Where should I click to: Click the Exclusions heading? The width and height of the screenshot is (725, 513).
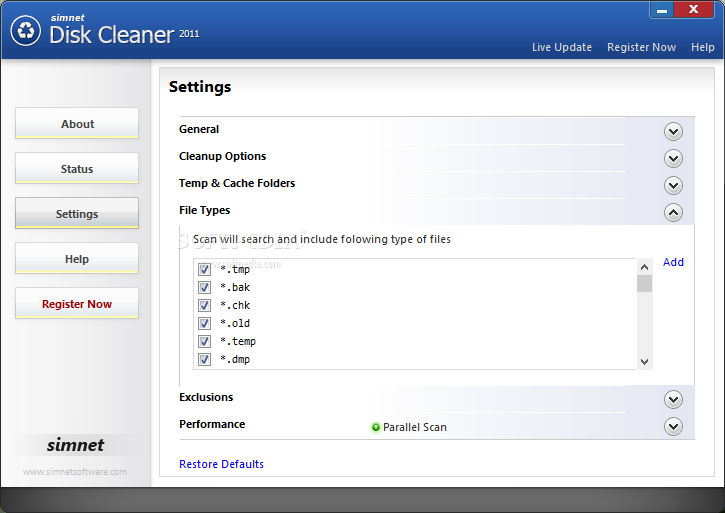(x=206, y=397)
